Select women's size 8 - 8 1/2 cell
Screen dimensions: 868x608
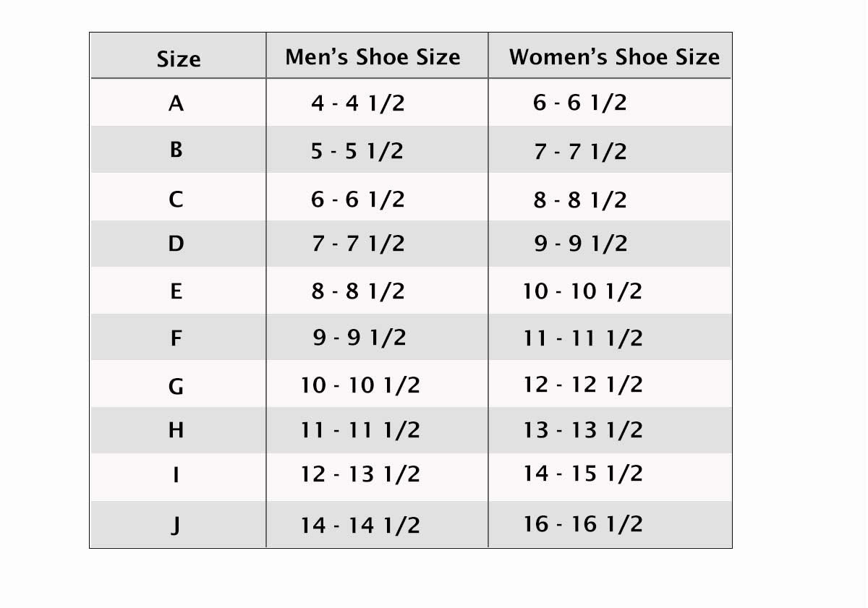click(580, 200)
